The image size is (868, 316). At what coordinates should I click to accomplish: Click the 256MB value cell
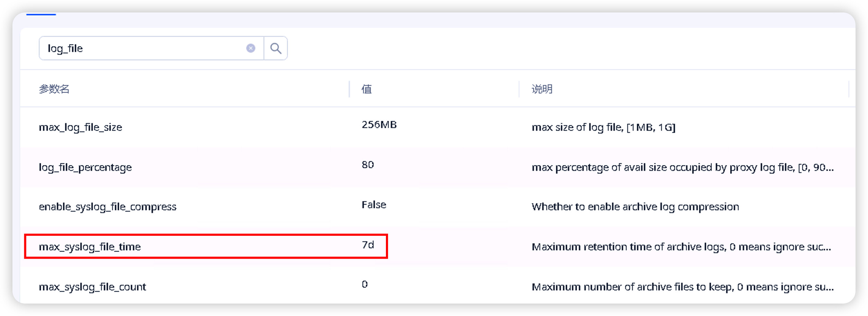379,124
